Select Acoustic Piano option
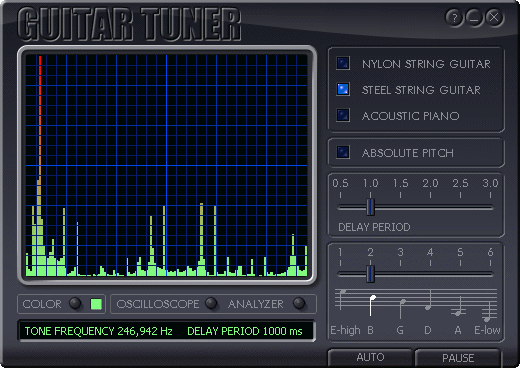The width and height of the screenshot is (520, 368). tap(343, 115)
